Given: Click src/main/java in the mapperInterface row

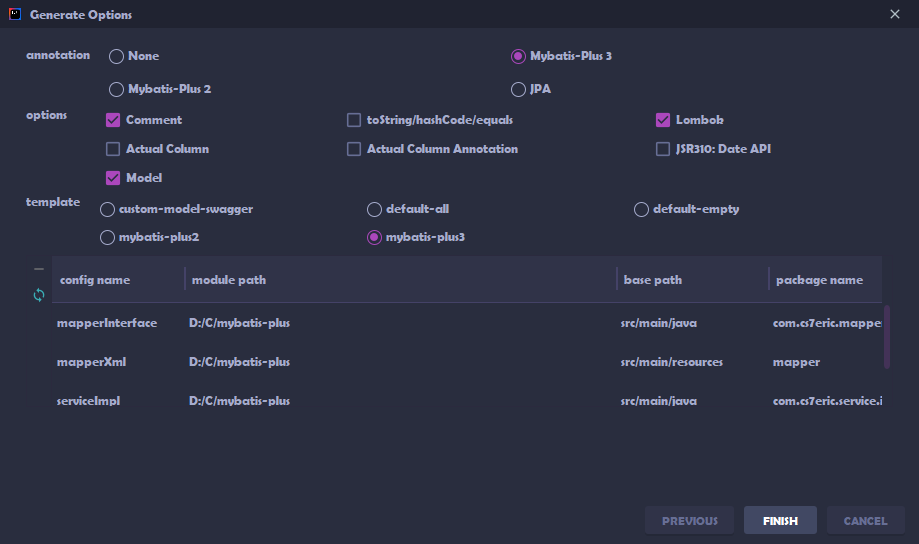Looking at the screenshot, I should pyautogui.click(x=659, y=323).
